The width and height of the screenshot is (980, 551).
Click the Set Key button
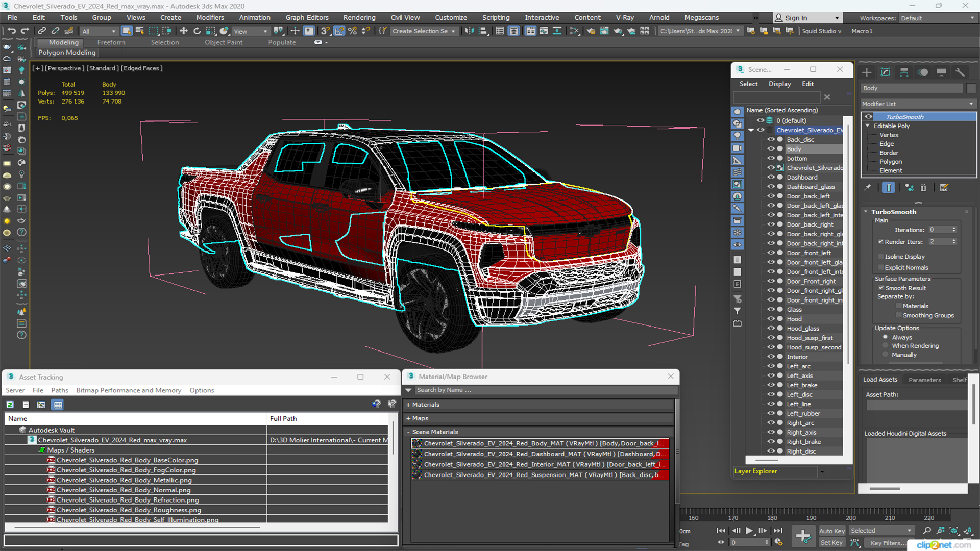tap(831, 543)
